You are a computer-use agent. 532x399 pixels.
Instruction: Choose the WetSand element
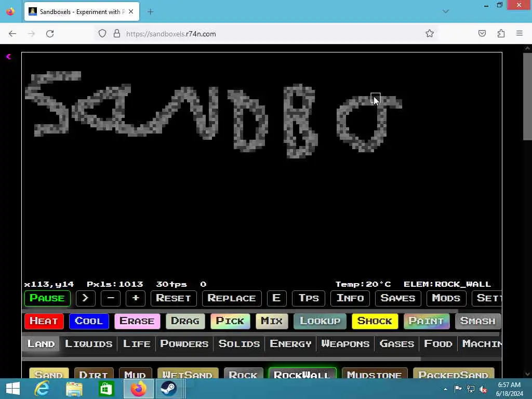(x=188, y=373)
